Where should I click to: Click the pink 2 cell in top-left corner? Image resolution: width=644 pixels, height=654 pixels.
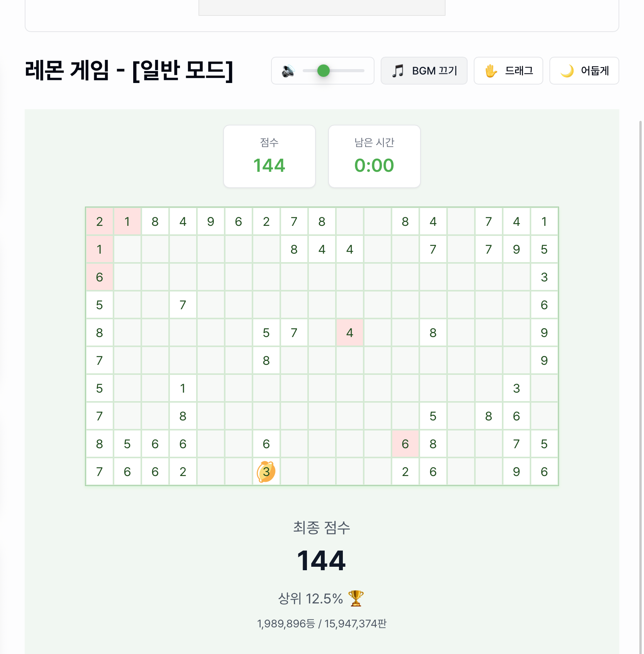pyautogui.click(x=99, y=222)
